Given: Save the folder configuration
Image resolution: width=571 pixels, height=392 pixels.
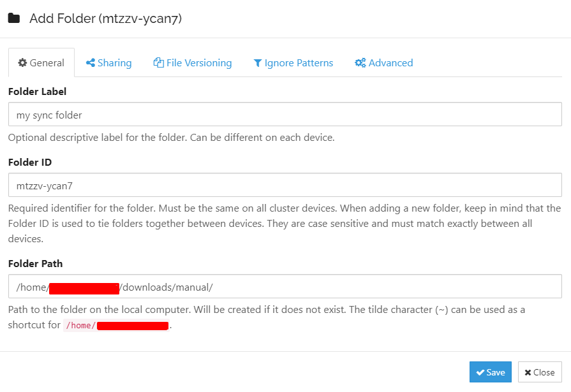Looking at the screenshot, I should 490,372.
